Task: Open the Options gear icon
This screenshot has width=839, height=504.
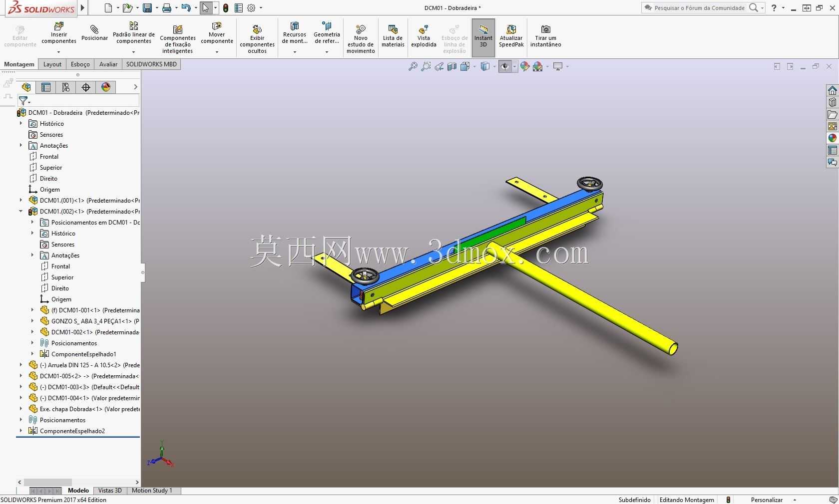Action: [251, 8]
